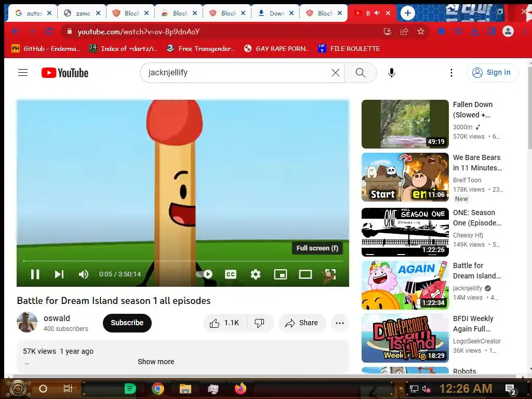Image resolution: width=532 pixels, height=399 pixels.
Task: Mute the audio of the YouTube tab
Action: tap(377, 13)
